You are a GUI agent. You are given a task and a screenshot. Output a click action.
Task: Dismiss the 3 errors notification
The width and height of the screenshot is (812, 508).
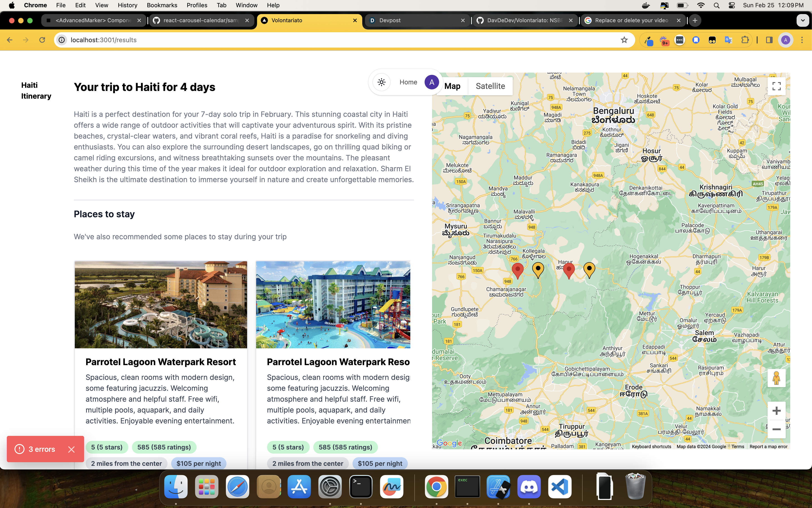[x=71, y=449]
